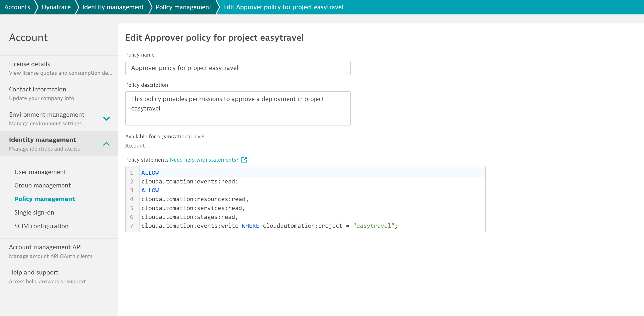Expand Environment management chevron
This screenshot has width=644, height=316.
tap(107, 119)
